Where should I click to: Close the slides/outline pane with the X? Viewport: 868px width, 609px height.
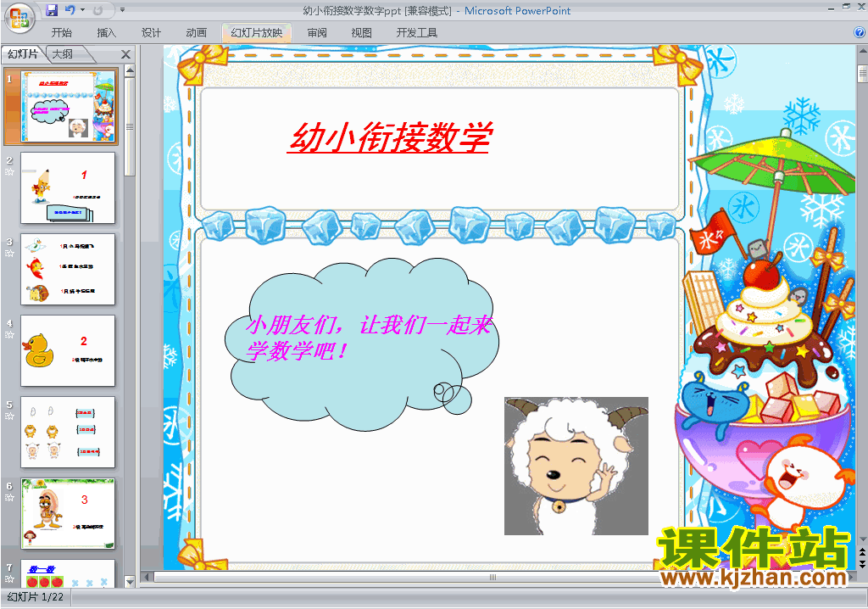125,54
